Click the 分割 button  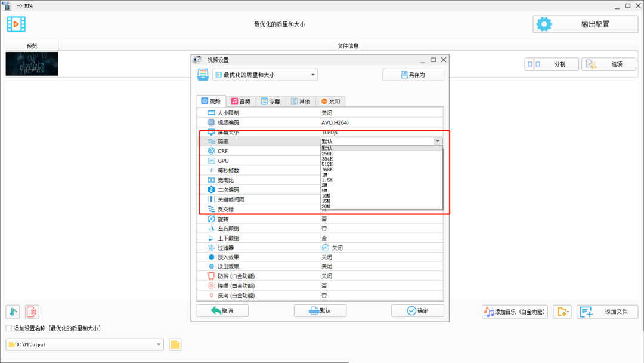click(552, 64)
